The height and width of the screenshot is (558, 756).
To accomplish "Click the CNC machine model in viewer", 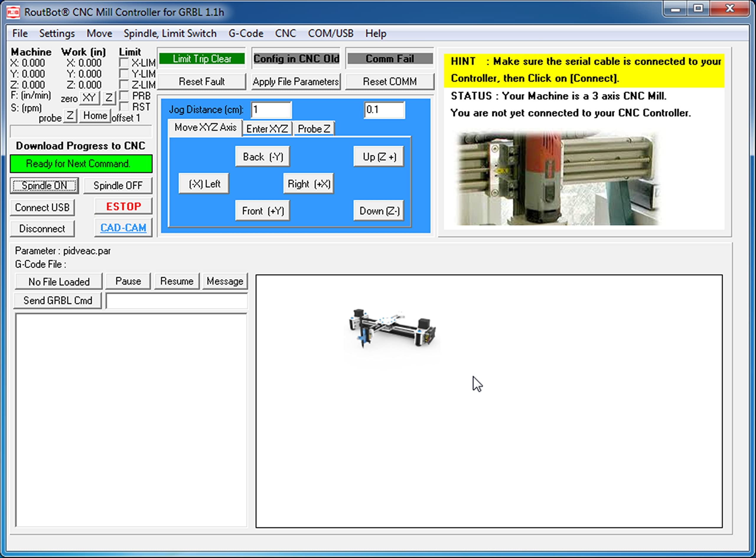I will (x=392, y=328).
